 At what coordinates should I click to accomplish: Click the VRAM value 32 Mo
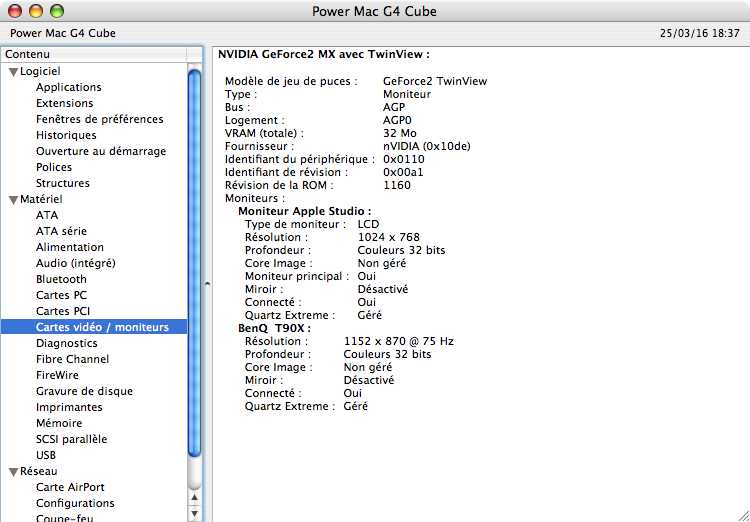[399, 133]
